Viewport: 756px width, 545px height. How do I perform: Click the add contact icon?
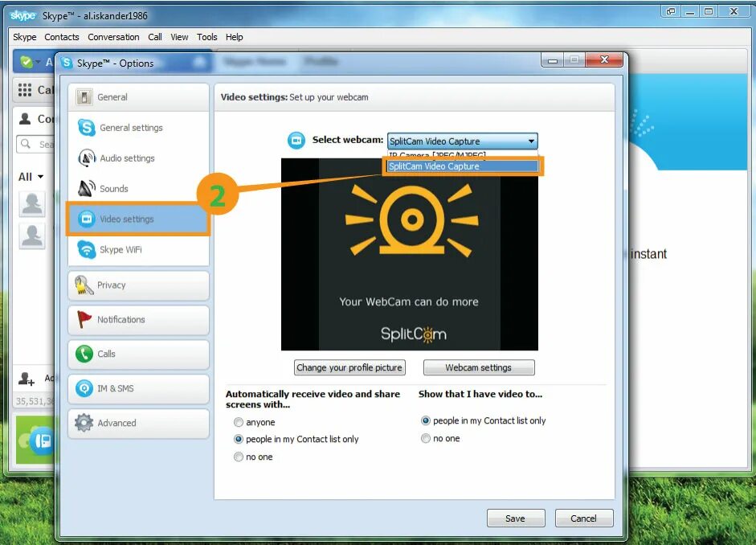pyautogui.click(x=26, y=379)
